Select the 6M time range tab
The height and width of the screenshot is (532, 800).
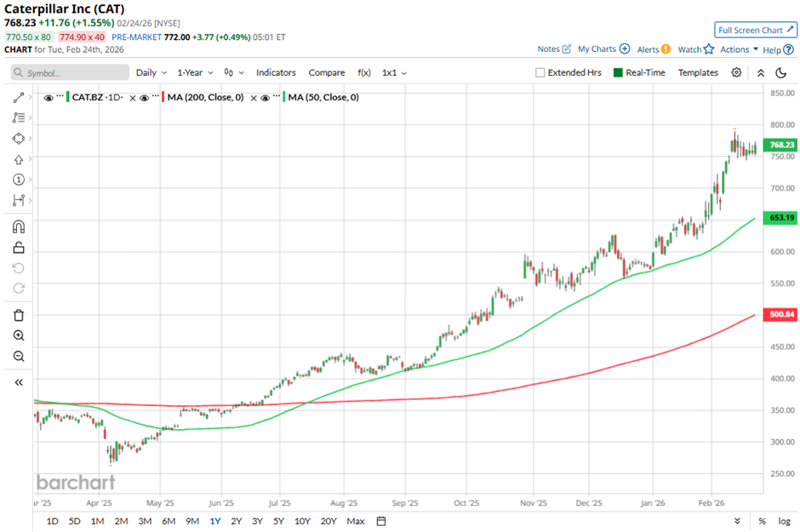[169, 521]
